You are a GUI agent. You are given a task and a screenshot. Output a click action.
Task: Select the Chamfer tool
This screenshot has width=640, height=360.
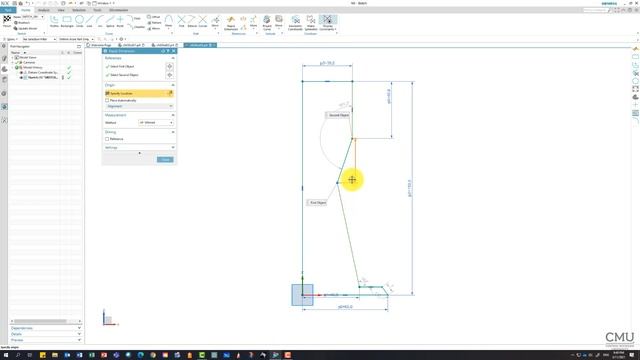(136, 27)
